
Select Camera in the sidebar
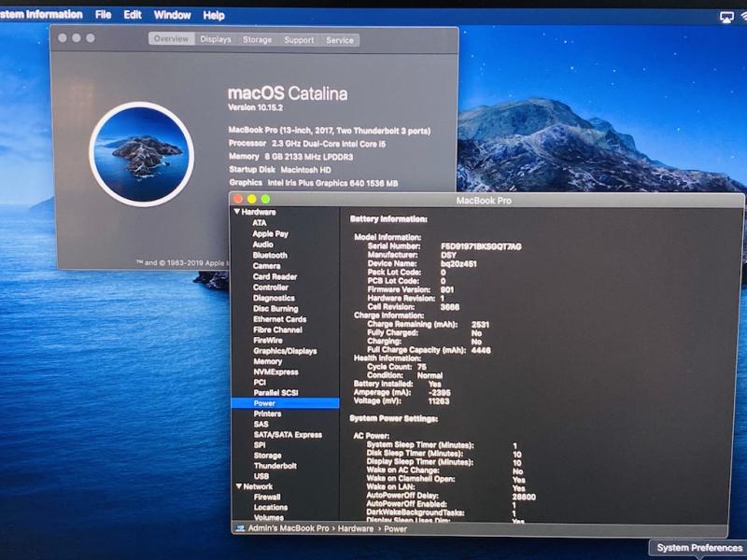click(267, 266)
